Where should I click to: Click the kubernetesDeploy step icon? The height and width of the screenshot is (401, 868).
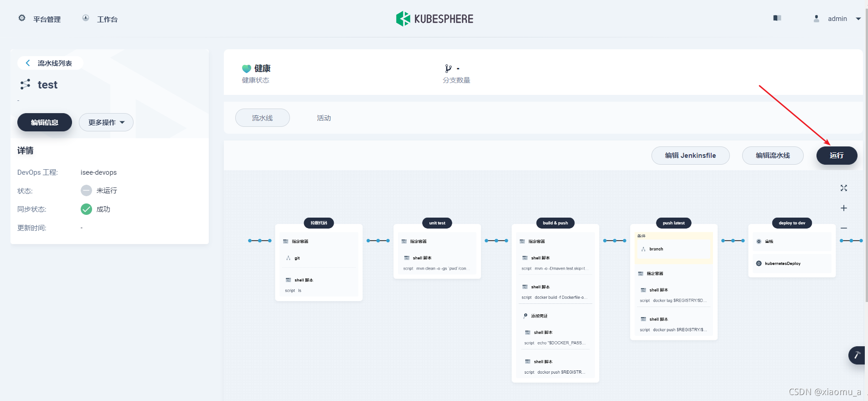click(x=759, y=263)
